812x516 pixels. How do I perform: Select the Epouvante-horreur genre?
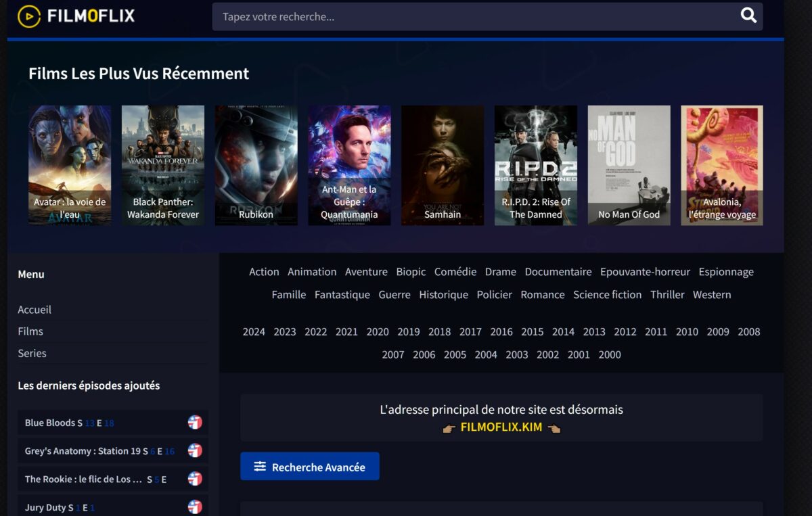[645, 272]
